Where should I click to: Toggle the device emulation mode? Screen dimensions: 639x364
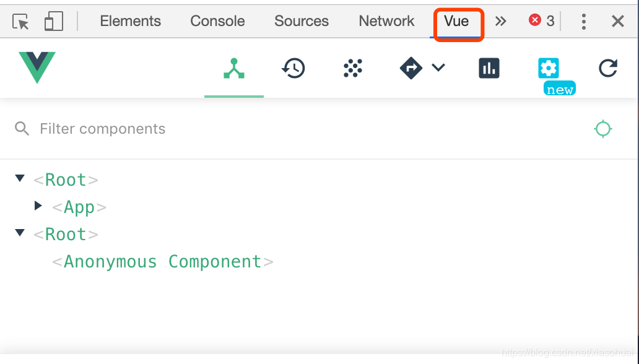[x=53, y=20]
